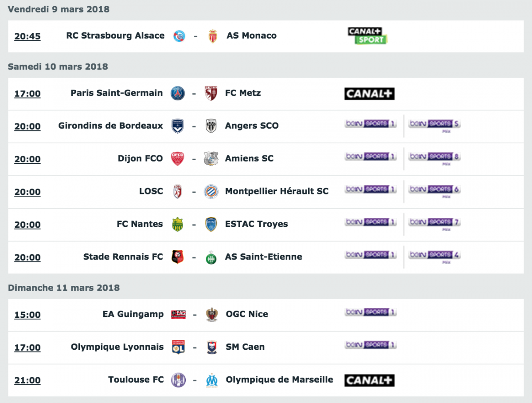Viewport: 532px width, 403px height.
Task: Click the Paris Saint-Germain club crest
Action: pyautogui.click(x=178, y=93)
